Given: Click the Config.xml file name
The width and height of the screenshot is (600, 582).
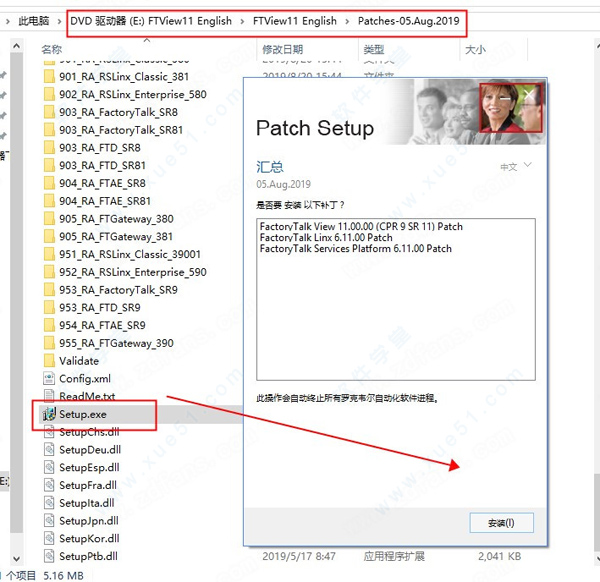Looking at the screenshot, I should pyautogui.click(x=85, y=379).
